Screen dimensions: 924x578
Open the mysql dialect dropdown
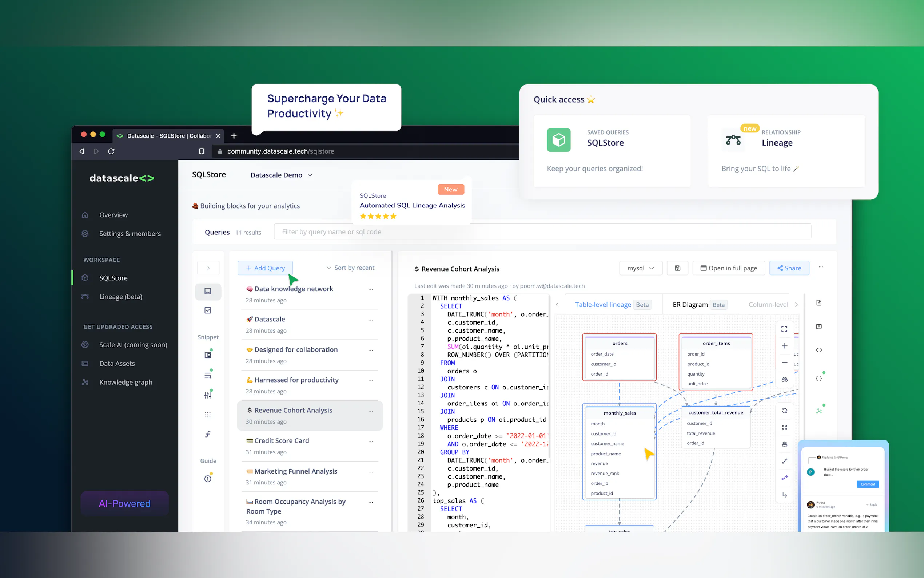(x=640, y=268)
